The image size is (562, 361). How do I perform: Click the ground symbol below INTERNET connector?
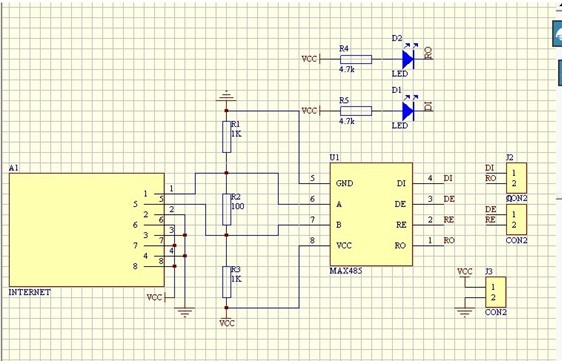coord(185,312)
